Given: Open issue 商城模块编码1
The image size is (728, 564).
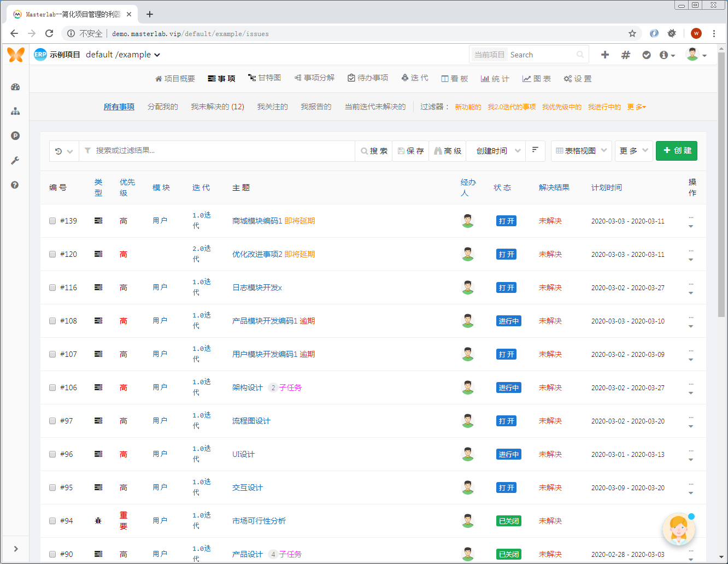Looking at the screenshot, I should 257,221.
